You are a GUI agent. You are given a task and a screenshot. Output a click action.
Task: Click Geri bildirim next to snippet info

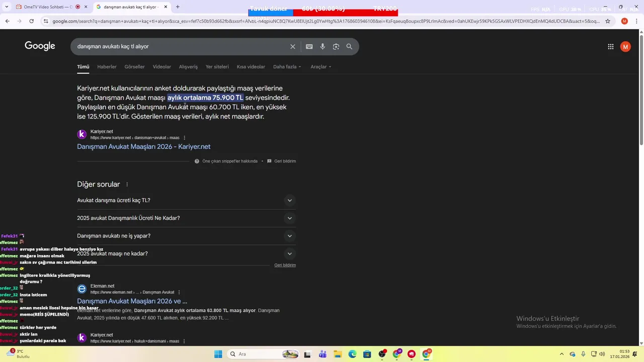(285, 161)
